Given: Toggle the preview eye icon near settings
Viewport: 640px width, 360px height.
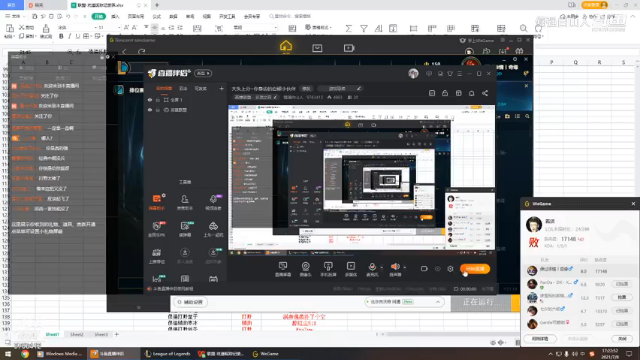Looking at the screenshot, I should [x=438, y=269].
